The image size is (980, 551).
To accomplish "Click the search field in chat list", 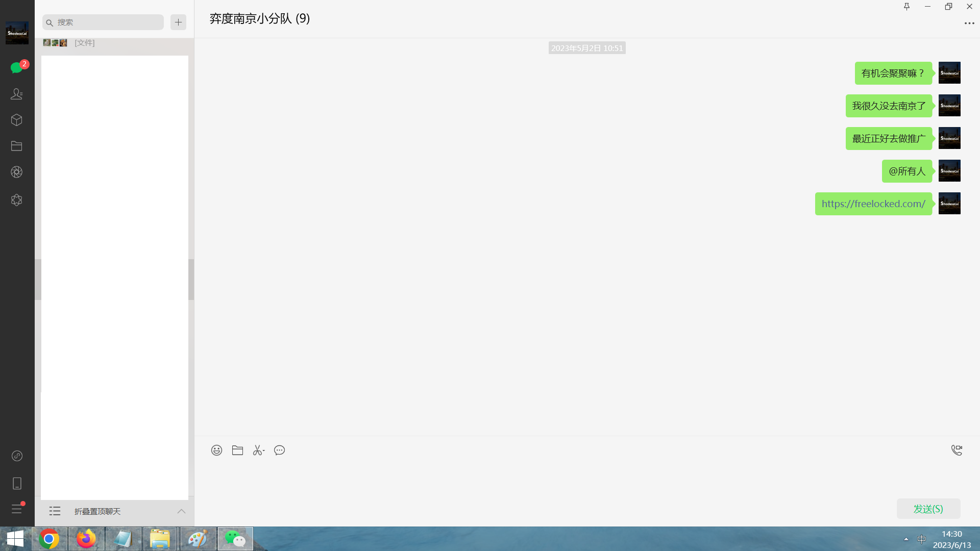I will [103, 22].
